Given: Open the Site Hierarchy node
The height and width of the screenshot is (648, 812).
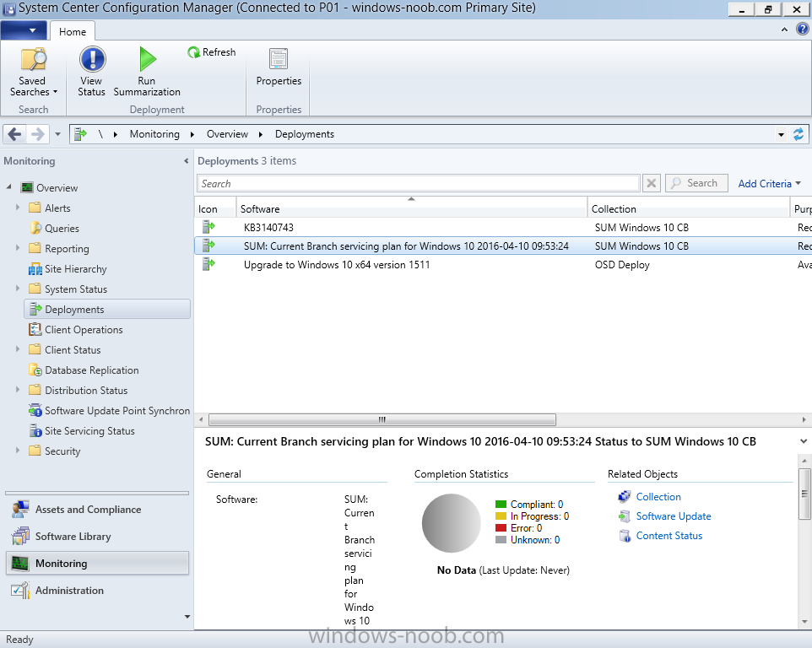Looking at the screenshot, I should [75, 269].
